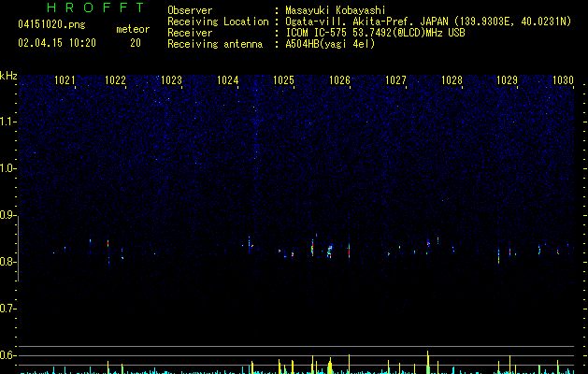
Task: Click the 0.6 frequency axis label
Action: point(8,355)
